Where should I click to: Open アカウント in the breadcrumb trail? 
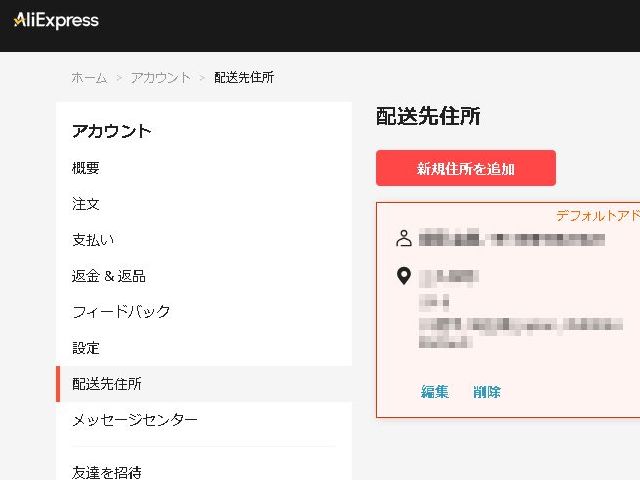[160, 78]
